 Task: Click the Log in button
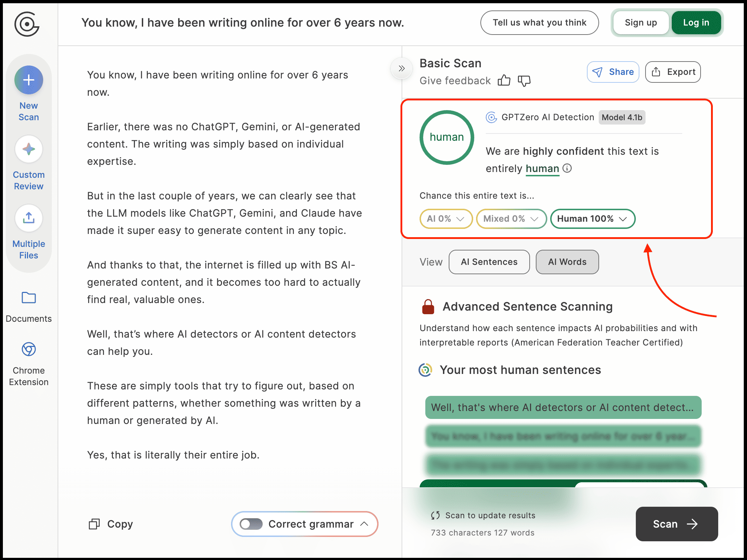[696, 23]
